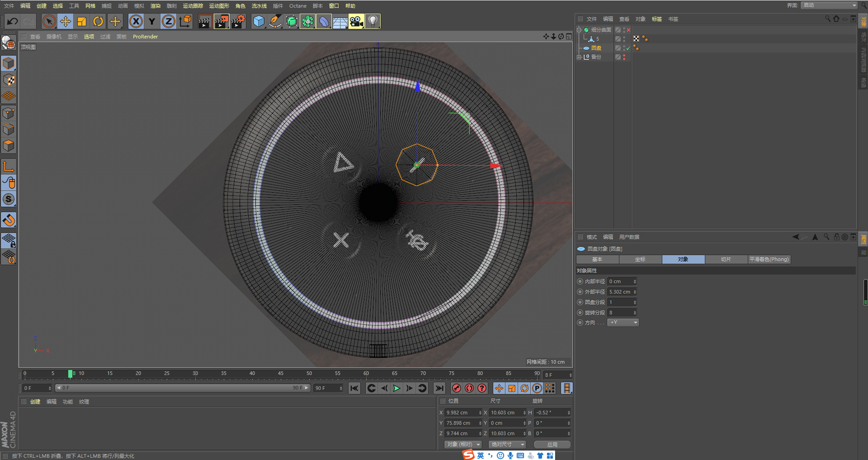The height and width of the screenshot is (460, 868).
Task: Click the blue Bend deformer icon
Action: click(324, 21)
